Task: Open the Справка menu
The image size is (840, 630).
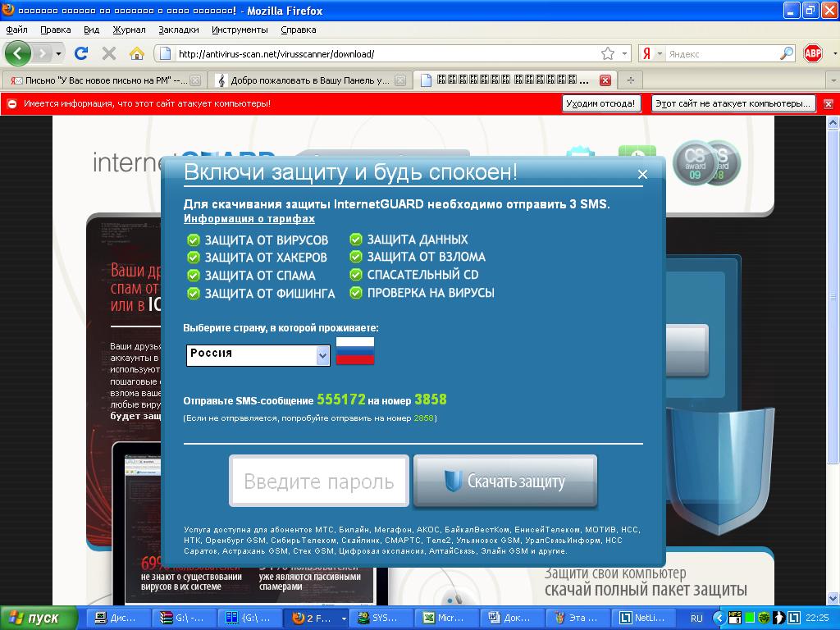Action: click(x=299, y=30)
